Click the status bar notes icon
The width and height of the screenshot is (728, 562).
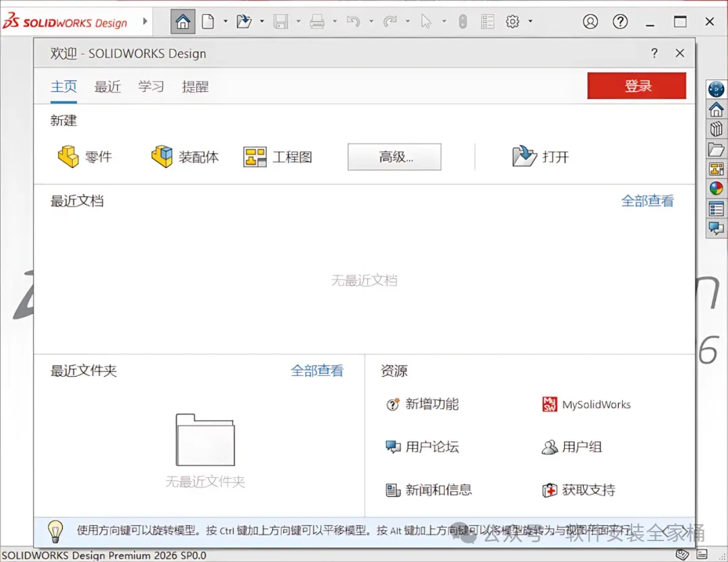[702, 554]
